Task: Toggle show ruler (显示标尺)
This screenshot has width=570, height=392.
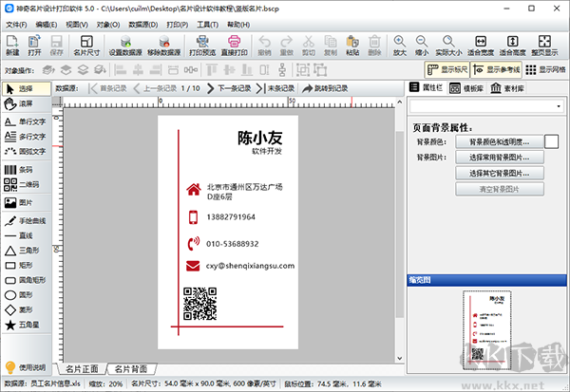Action: (447, 69)
